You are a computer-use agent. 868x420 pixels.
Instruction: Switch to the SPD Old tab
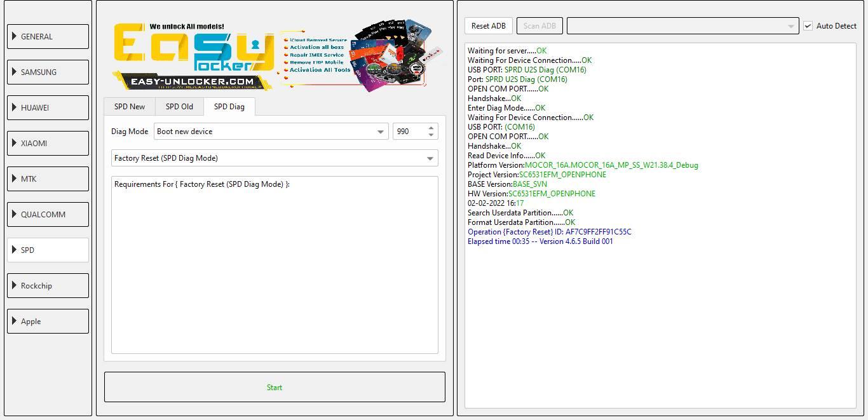(179, 106)
